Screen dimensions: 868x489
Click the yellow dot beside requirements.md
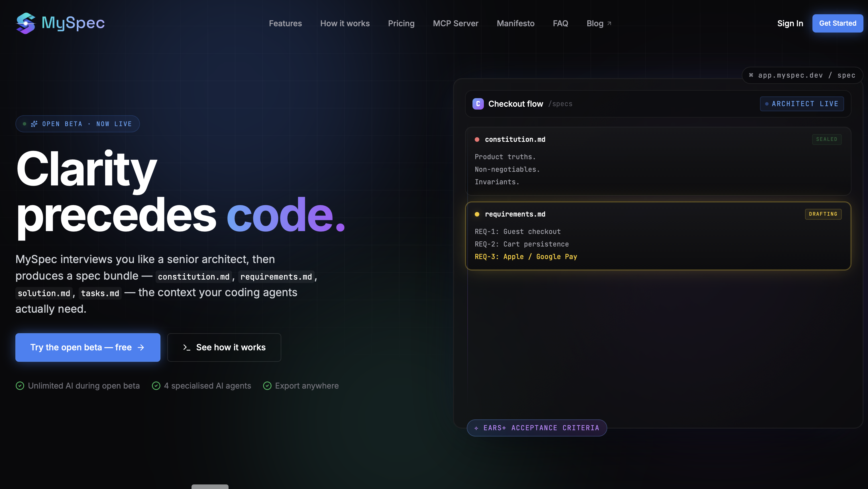[x=477, y=215]
